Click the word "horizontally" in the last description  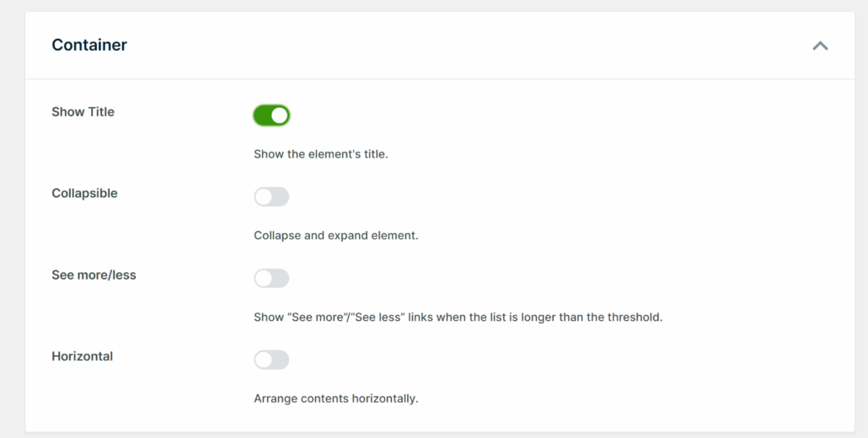pyautogui.click(x=382, y=398)
